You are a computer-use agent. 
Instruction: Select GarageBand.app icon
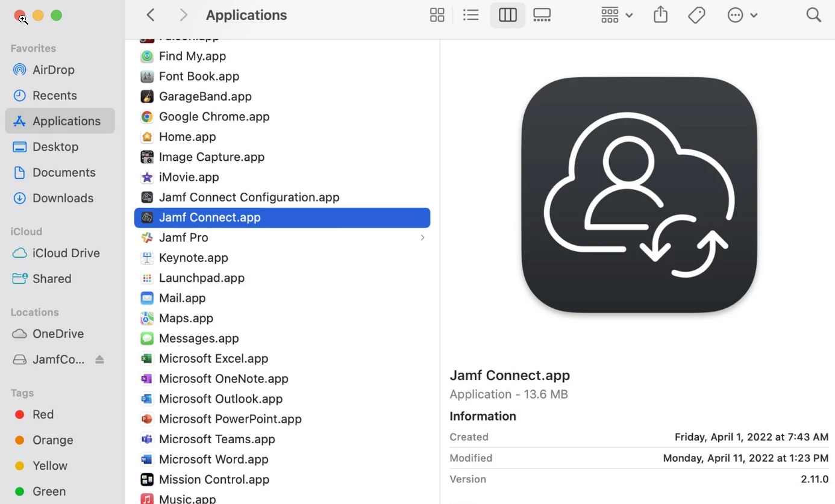(147, 96)
